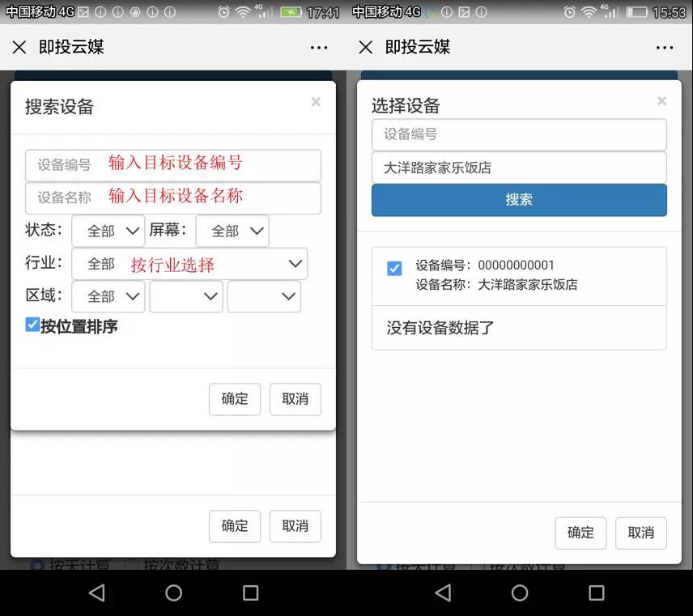Viewport: 693px width, 616px height.
Task: Click the field containing 大洋路家家乐饭店
Action: point(519,168)
